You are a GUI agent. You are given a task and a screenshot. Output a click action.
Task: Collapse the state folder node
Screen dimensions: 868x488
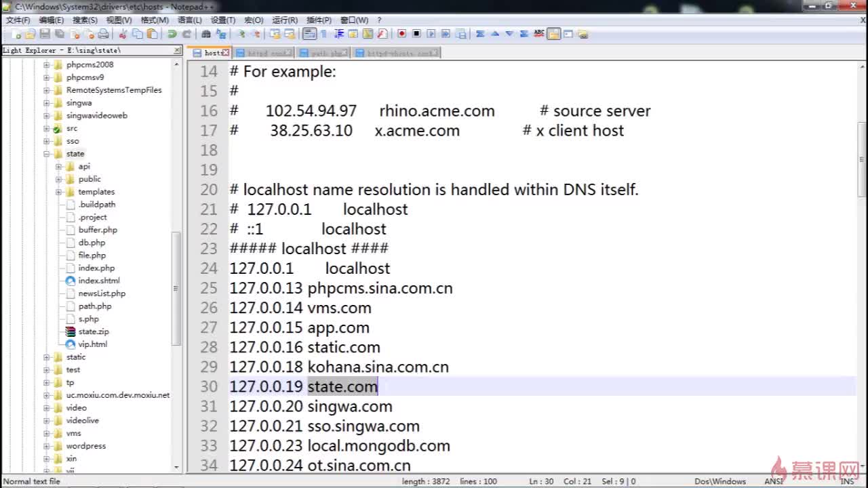click(47, 154)
